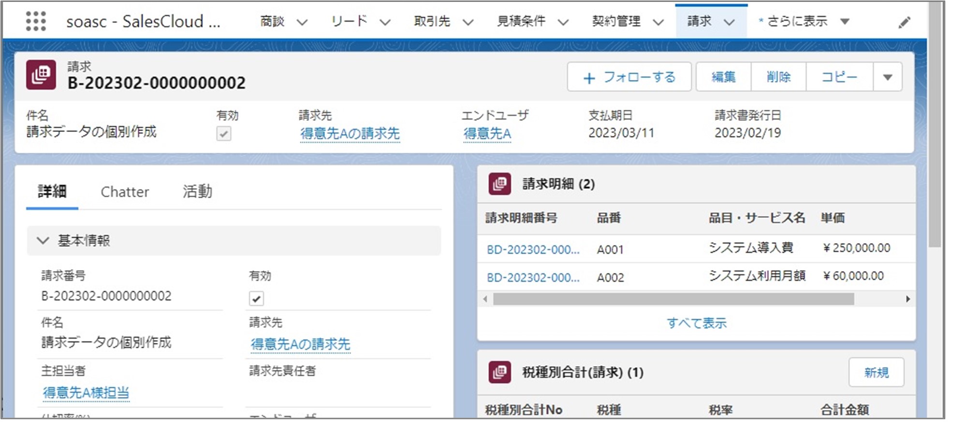Screen dimensions: 980x422
Task: Switch to the 詳細 tab
Action: click(x=52, y=191)
